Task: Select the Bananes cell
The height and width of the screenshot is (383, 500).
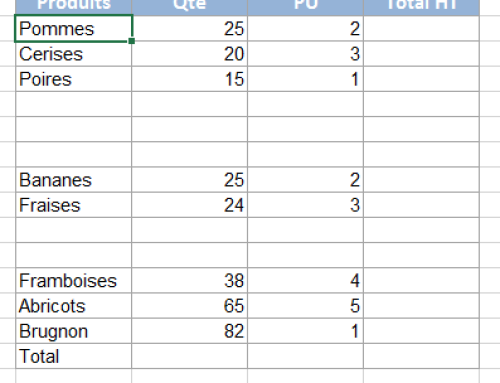Action: pos(73,180)
